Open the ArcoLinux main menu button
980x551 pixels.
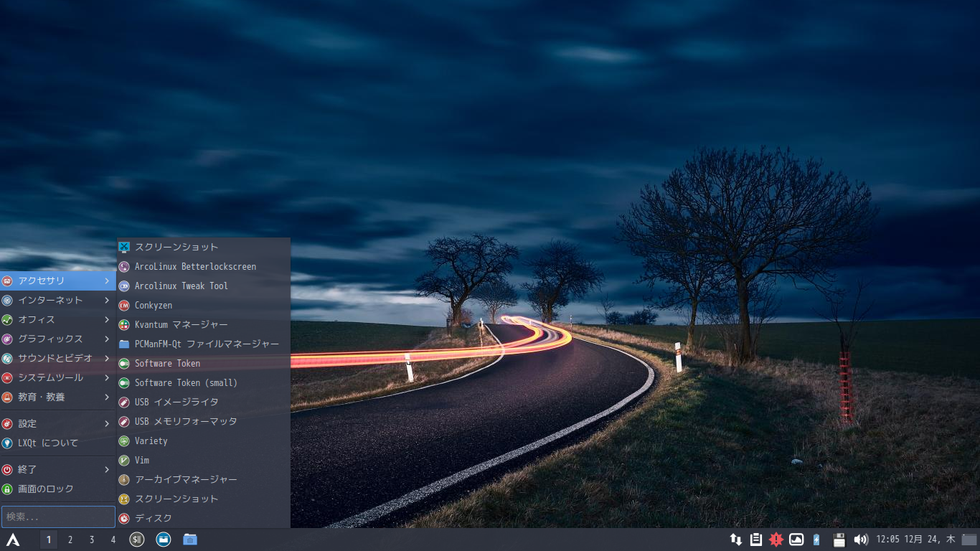click(x=13, y=540)
